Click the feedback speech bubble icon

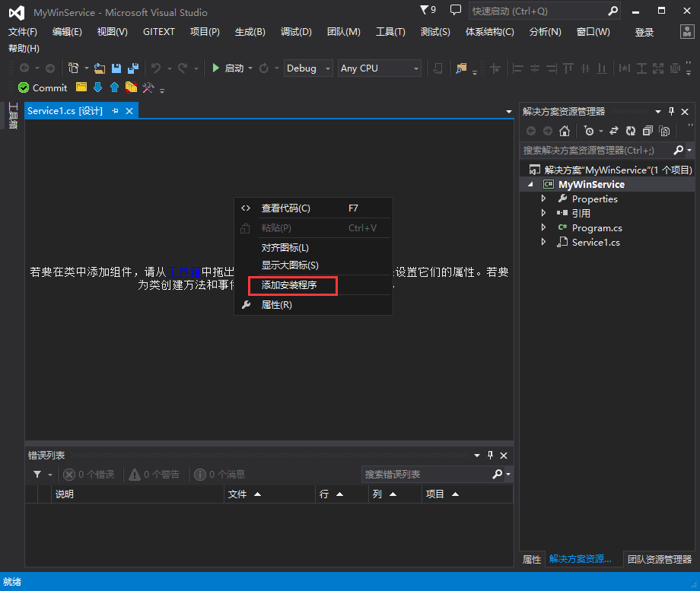click(455, 10)
